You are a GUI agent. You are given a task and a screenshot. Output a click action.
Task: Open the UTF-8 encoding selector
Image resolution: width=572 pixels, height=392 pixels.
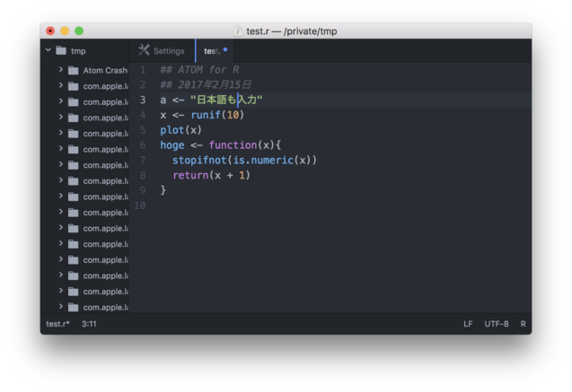(497, 324)
